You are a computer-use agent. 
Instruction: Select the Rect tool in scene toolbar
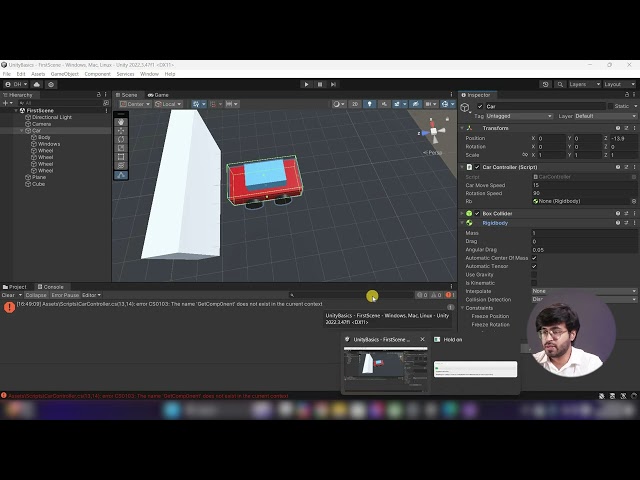(x=121, y=157)
